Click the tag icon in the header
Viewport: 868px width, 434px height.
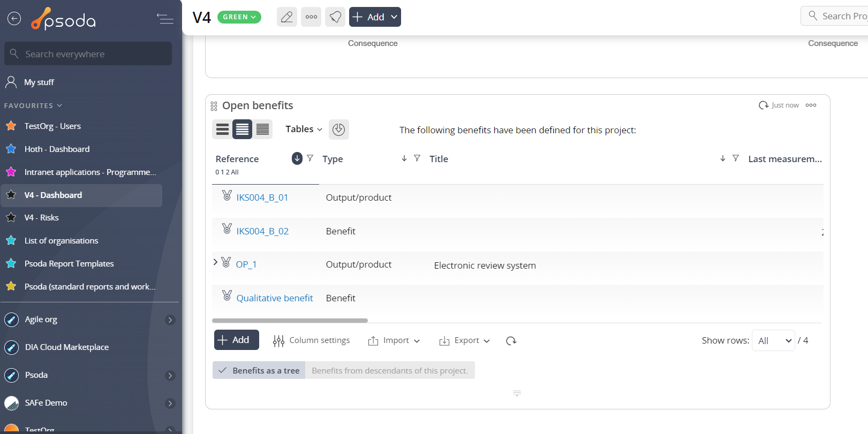point(335,17)
